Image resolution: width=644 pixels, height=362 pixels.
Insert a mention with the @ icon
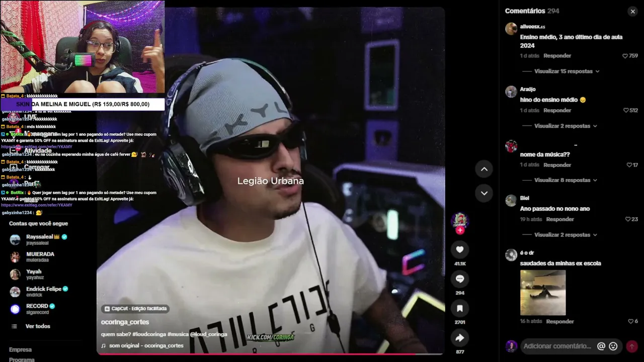tap(601, 346)
